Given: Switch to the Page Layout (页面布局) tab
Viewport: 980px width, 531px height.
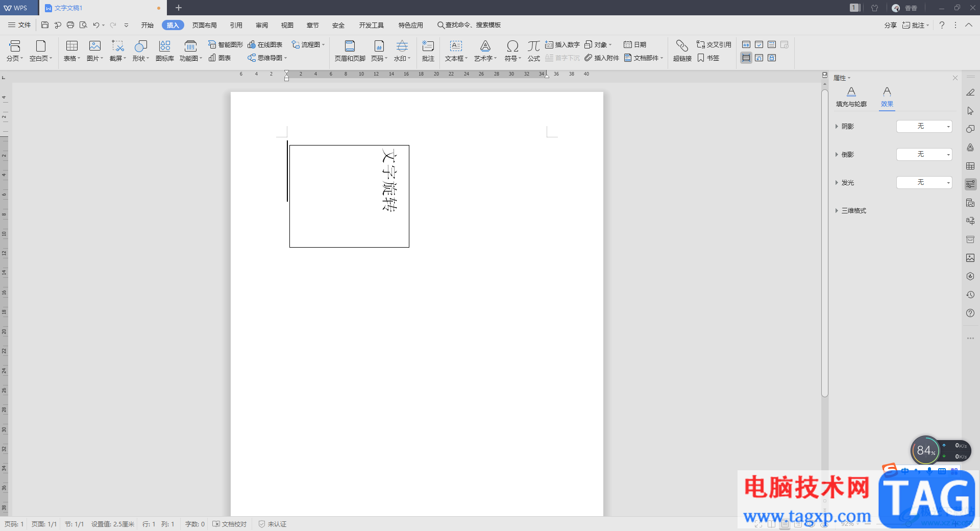Looking at the screenshot, I should (x=204, y=25).
